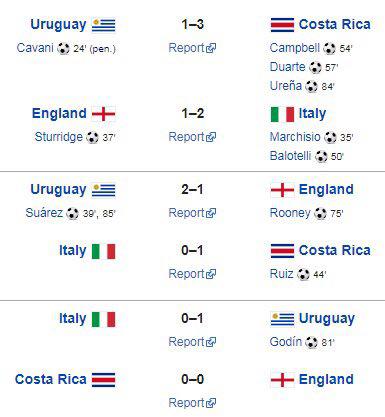The height and width of the screenshot is (417, 385).
Task: Click the Costa Rica flag beside the 1–3 score
Action: 282,25
